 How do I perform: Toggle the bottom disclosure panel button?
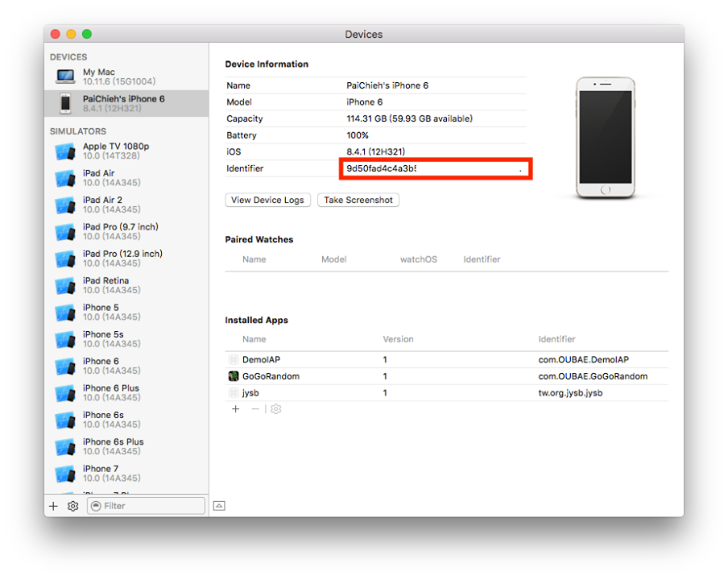click(x=218, y=505)
